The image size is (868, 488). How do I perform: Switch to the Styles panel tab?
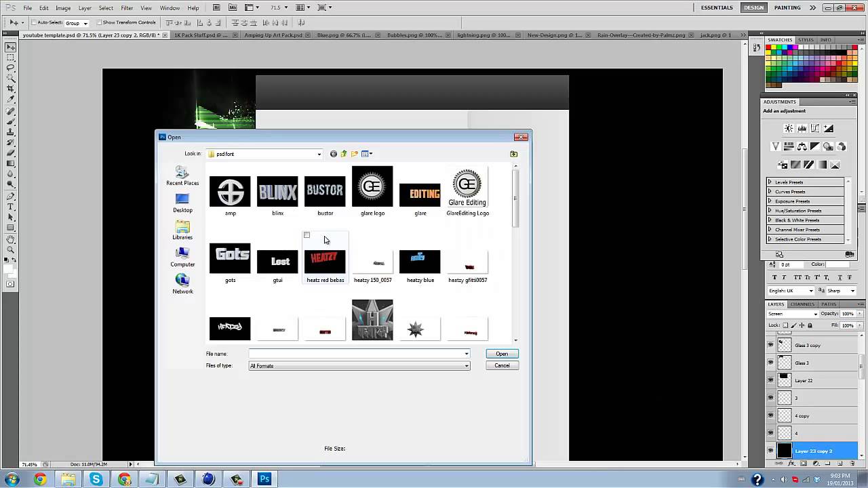[x=806, y=40]
